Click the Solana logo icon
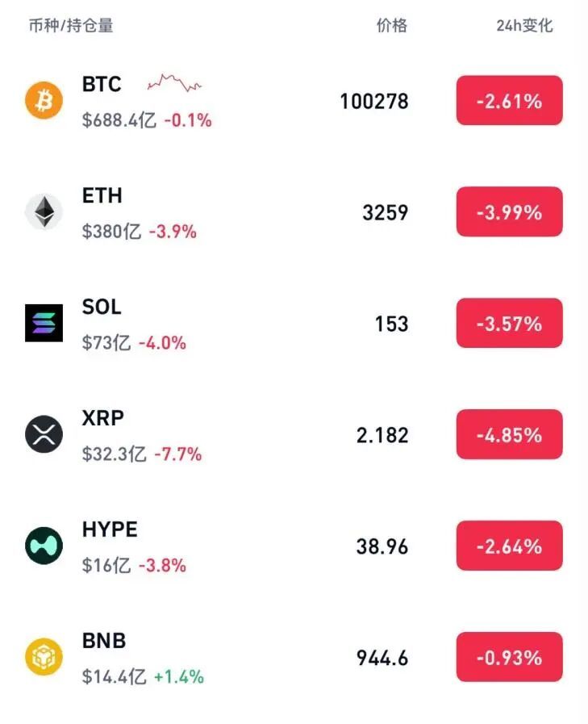This screenshot has height=724, width=588. tap(44, 323)
